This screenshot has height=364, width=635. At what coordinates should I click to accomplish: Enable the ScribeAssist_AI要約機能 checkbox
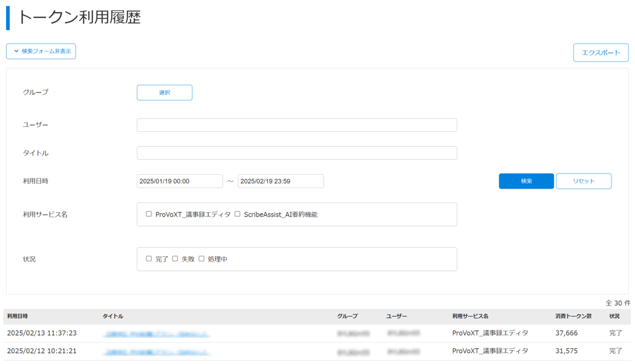tap(238, 214)
